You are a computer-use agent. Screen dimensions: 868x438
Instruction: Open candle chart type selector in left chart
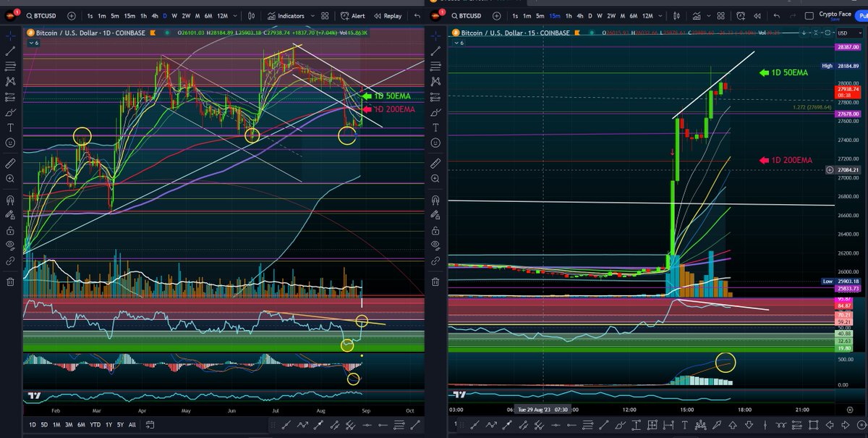(x=251, y=15)
